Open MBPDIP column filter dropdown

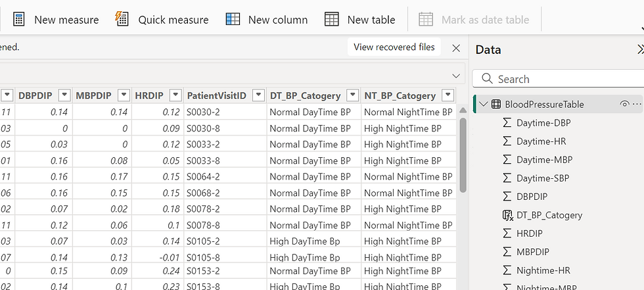124,95
